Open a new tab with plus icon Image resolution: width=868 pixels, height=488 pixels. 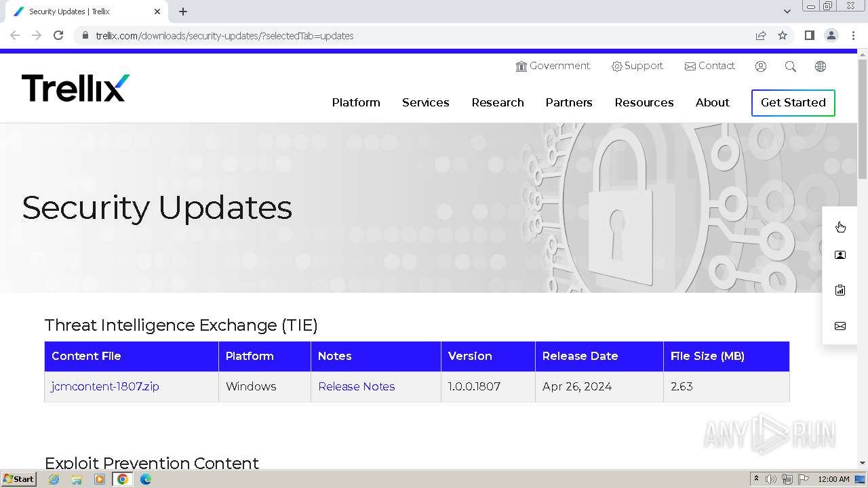[x=183, y=12]
